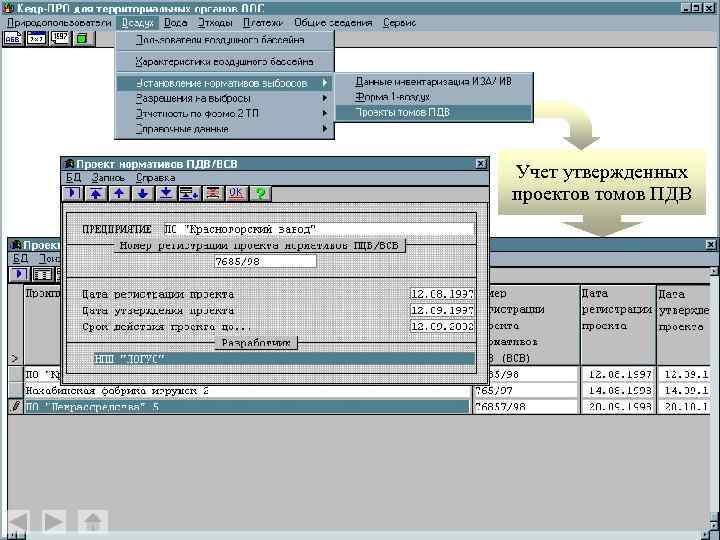
Task: Choose Форма 1-воздух submenu item
Action: (x=433, y=97)
